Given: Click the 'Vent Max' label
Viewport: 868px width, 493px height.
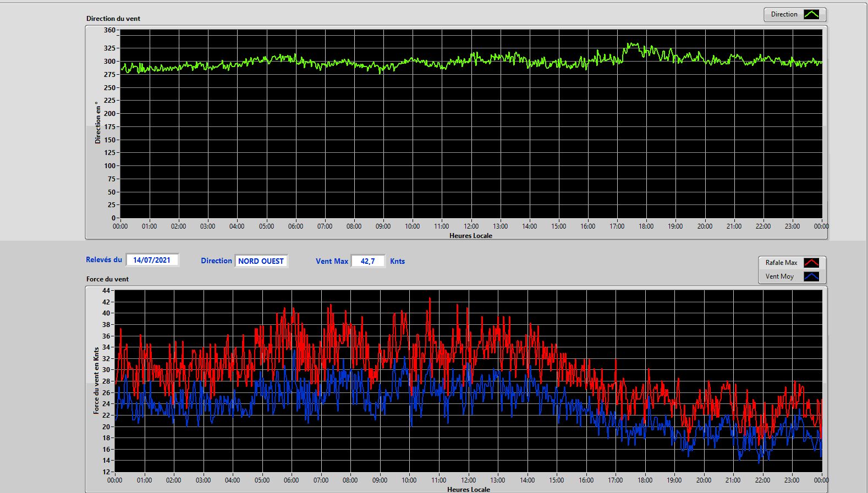Looking at the screenshot, I should click(x=332, y=261).
